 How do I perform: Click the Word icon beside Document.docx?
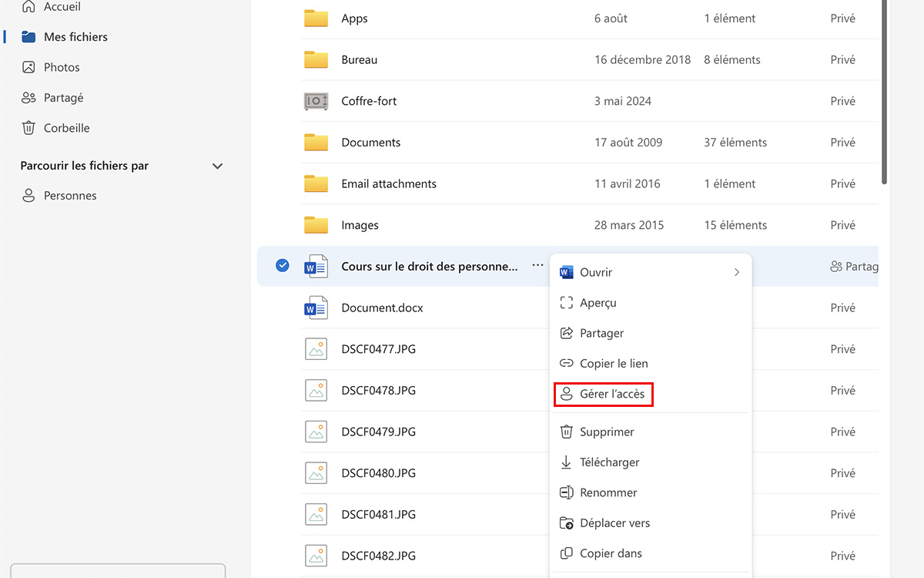pyautogui.click(x=316, y=307)
